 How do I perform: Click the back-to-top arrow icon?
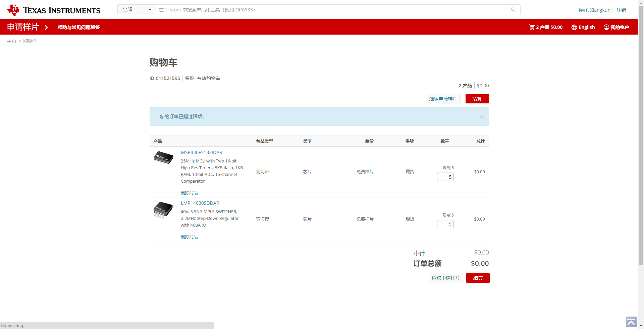[631, 322]
